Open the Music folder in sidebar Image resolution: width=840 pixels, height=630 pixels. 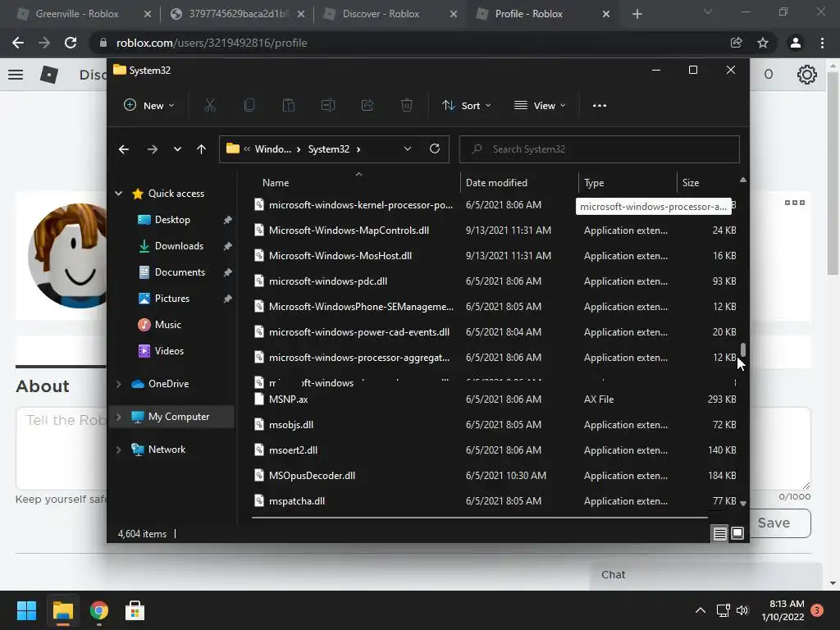click(167, 325)
